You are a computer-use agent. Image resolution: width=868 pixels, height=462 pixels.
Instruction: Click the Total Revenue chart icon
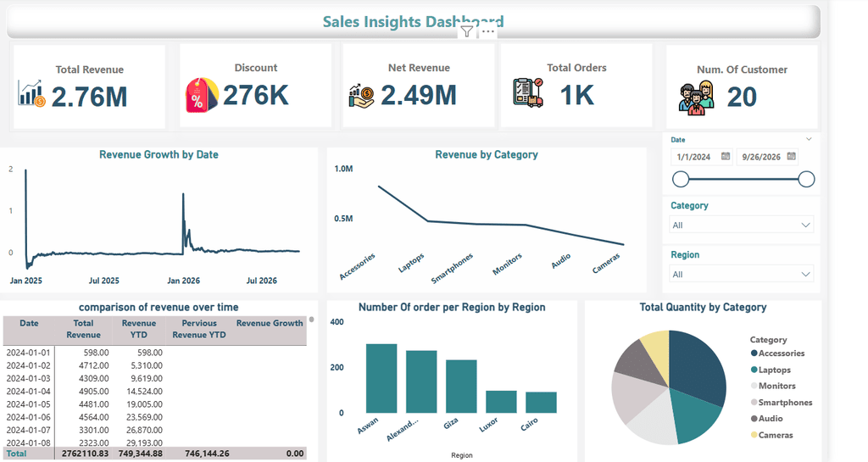pos(31,93)
